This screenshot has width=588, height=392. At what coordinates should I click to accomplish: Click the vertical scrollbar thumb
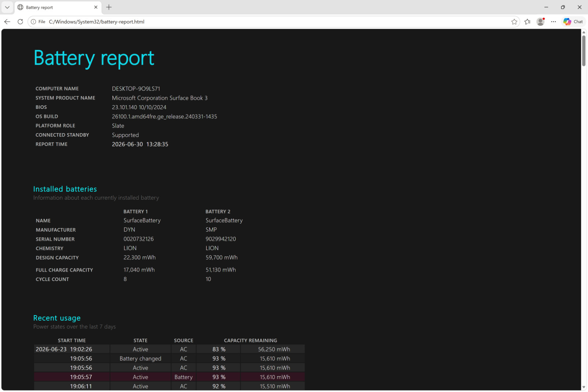coord(584,51)
